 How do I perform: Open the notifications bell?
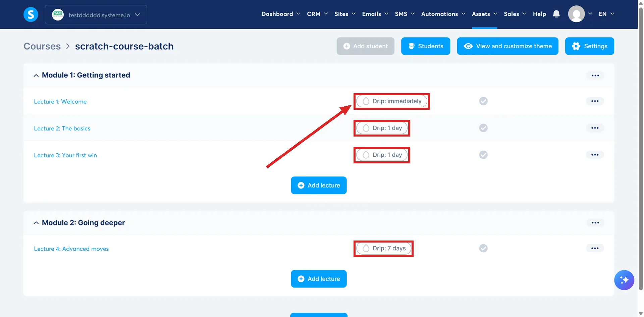coord(556,14)
